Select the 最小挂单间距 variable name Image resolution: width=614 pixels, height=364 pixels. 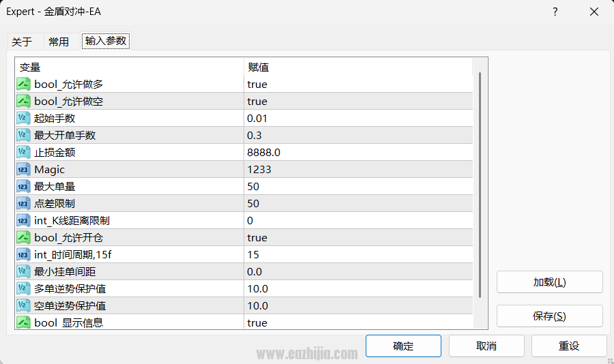(65, 271)
